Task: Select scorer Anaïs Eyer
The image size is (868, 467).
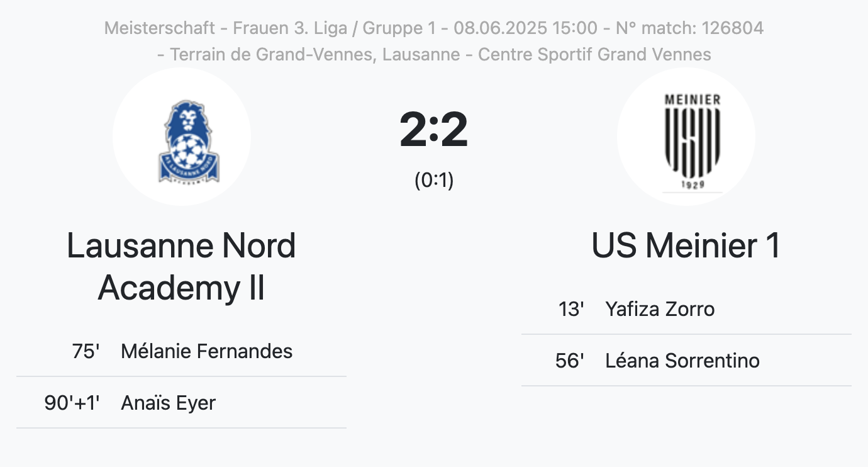Action: (x=168, y=403)
